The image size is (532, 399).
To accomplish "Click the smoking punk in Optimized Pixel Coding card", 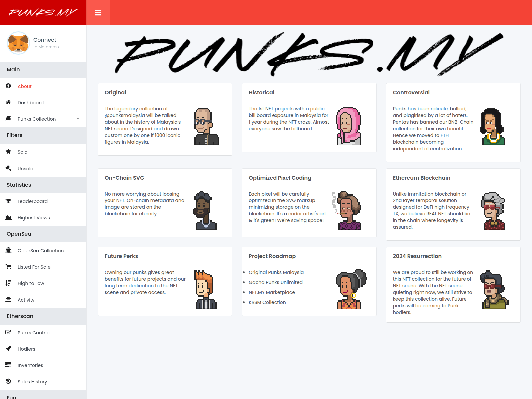I will [x=347, y=210].
